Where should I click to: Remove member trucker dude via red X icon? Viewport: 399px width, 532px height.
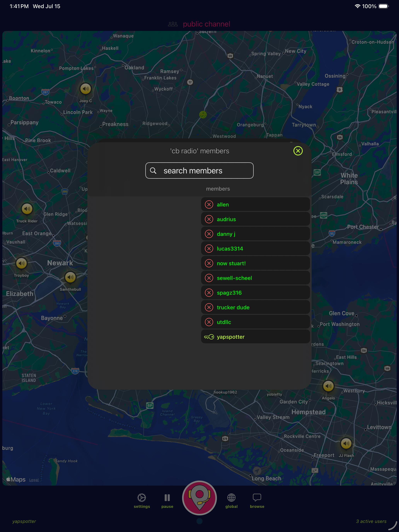point(209,307)
